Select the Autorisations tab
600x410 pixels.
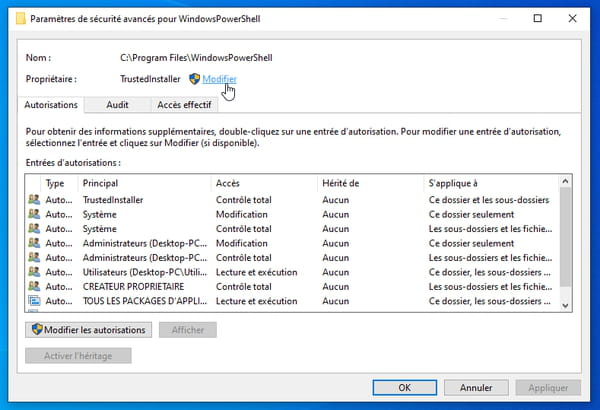point(51,105)
